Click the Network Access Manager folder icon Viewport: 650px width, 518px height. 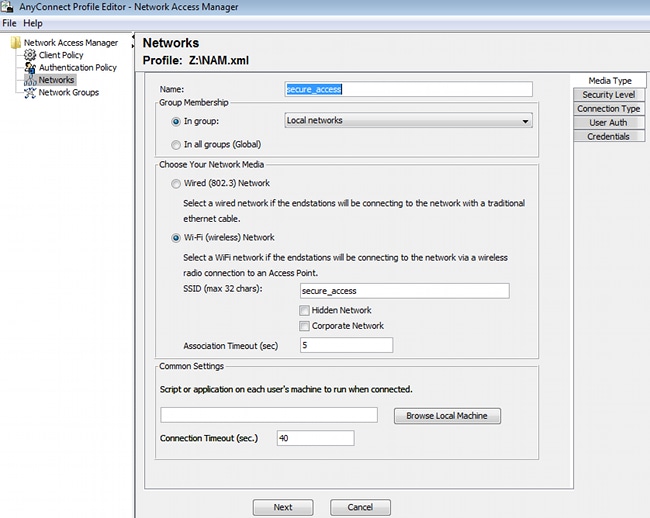pyautogui.click(x=16, y=42)
